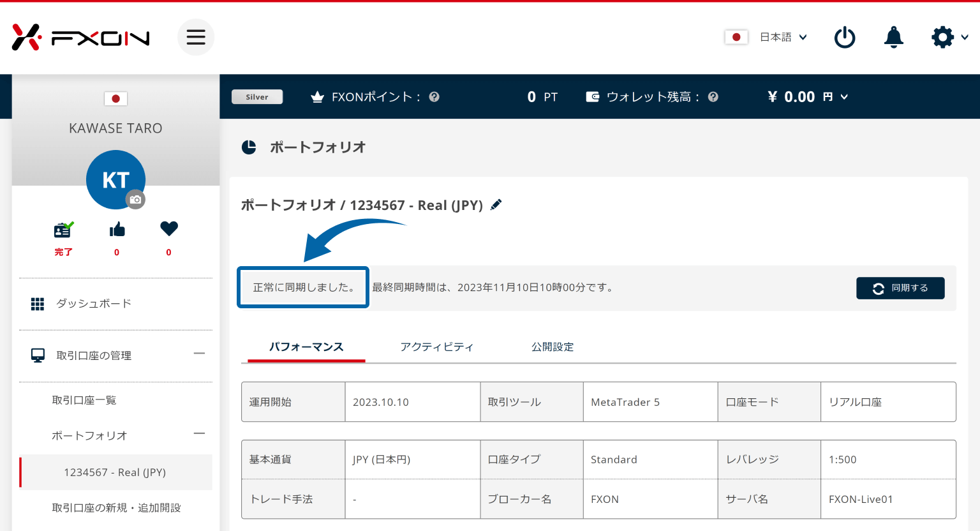Open 取引口座の新規・追加開設
Image resolution: width=980 pixels, height=531 pixels.
(x=116, y=508)
